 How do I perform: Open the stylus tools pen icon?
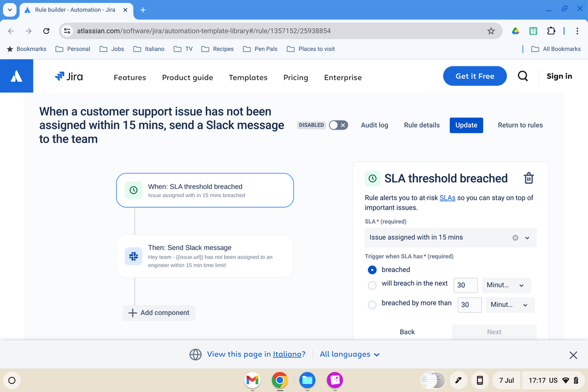point(459,380)
